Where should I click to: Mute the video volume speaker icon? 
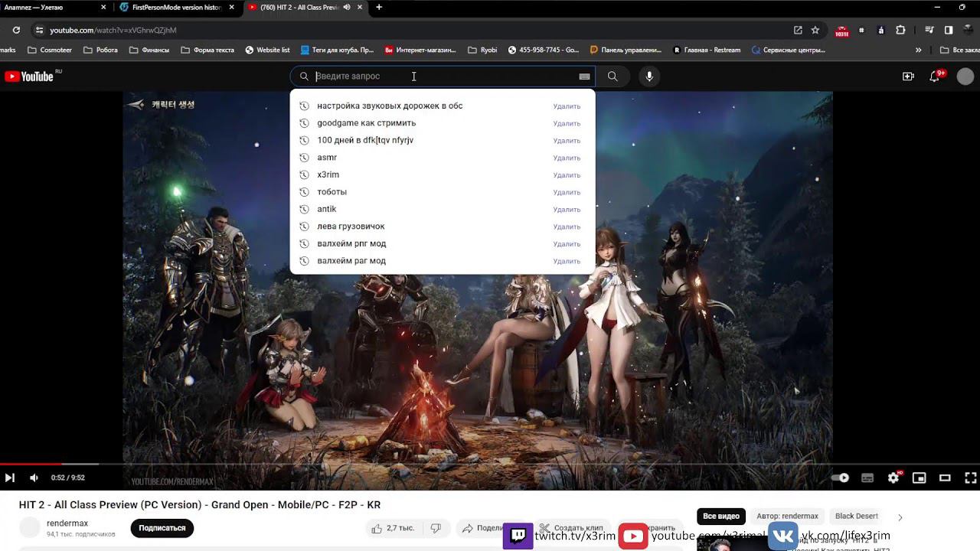[x=34, y=478]
